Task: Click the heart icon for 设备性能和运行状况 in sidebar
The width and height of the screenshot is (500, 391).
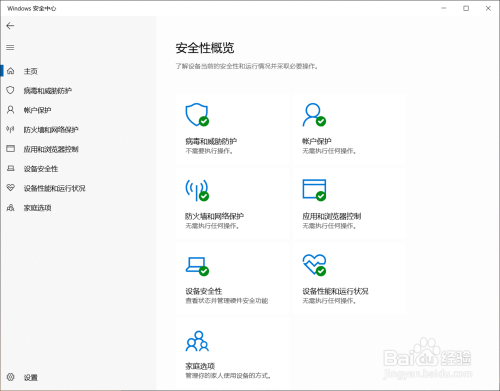Action: click(x=11, y=188)
